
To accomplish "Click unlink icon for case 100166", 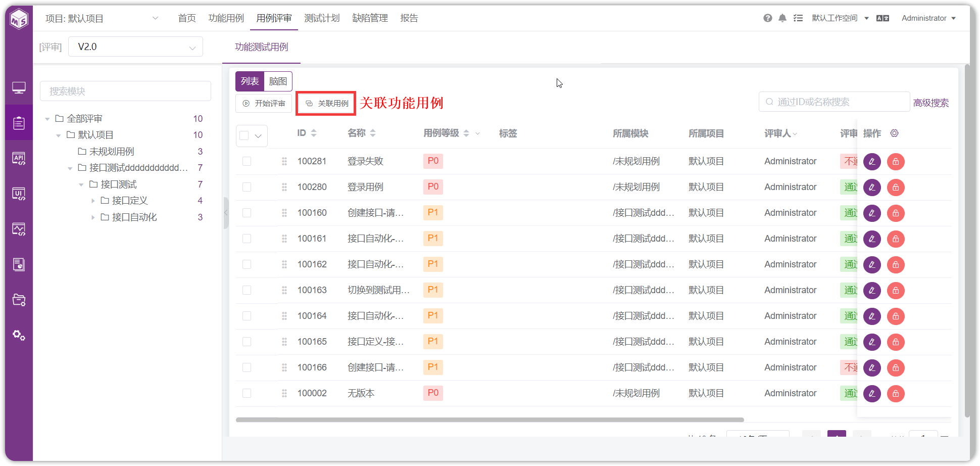I will tap(896, 368).
